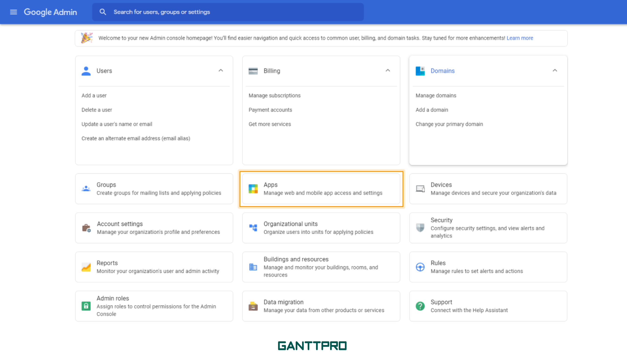The image size is (627, 364).
Task: Click 'Manage rules to set alerts' description
Action: click(x=477, y=271)
